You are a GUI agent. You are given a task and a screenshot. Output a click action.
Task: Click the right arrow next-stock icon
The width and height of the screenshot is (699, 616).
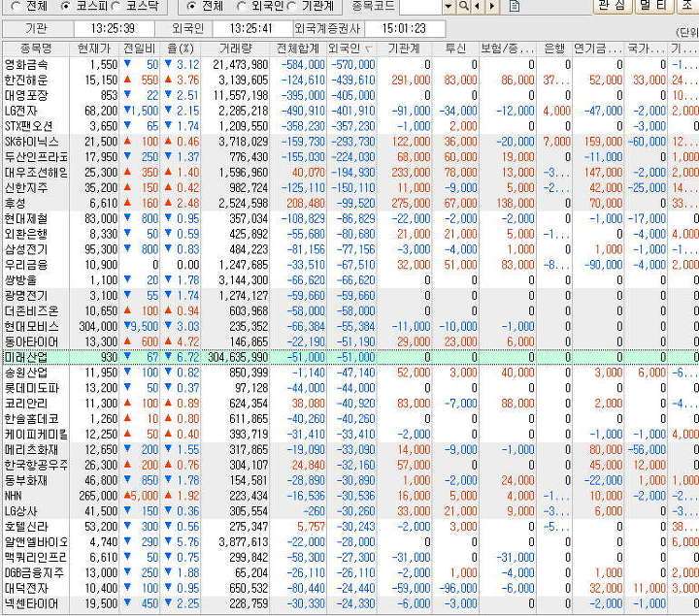491,6
